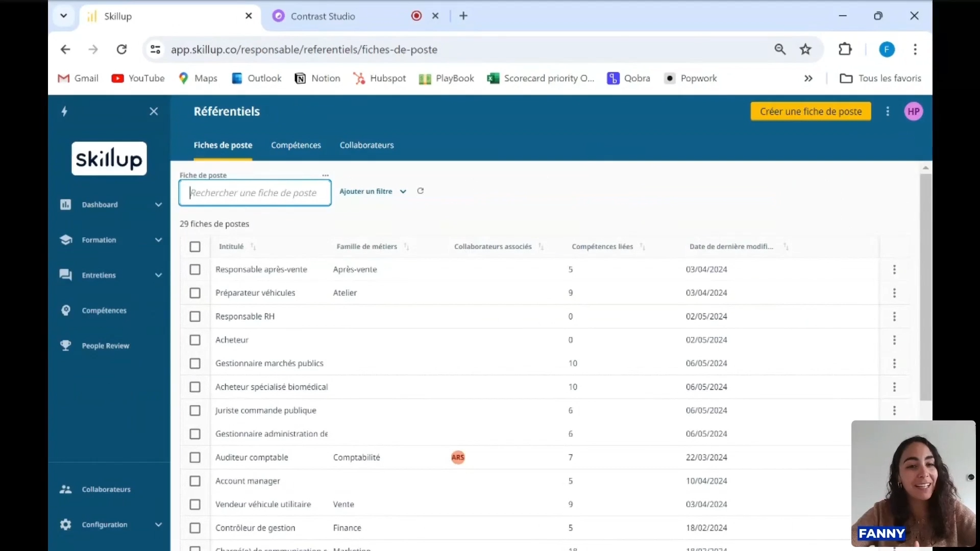
Task: Open the Dashboard sidebar icon
Action: tap(65, 205)
